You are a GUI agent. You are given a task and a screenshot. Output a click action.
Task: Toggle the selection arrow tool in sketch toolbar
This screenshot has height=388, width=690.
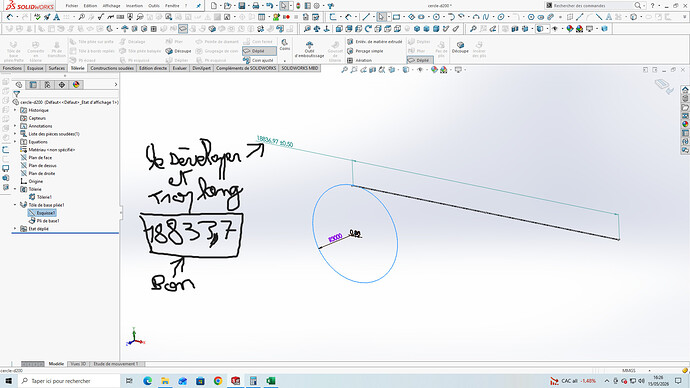[382, 17]
